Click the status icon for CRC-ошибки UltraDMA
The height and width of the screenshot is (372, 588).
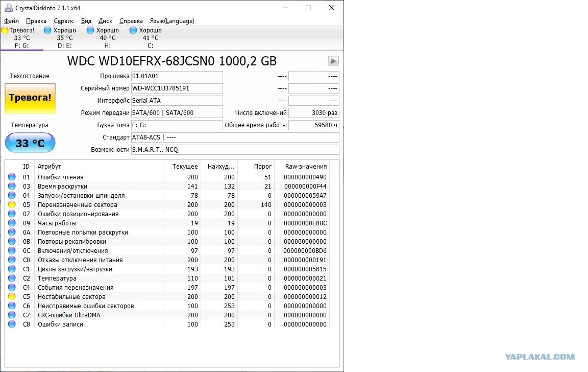[12, 315]
